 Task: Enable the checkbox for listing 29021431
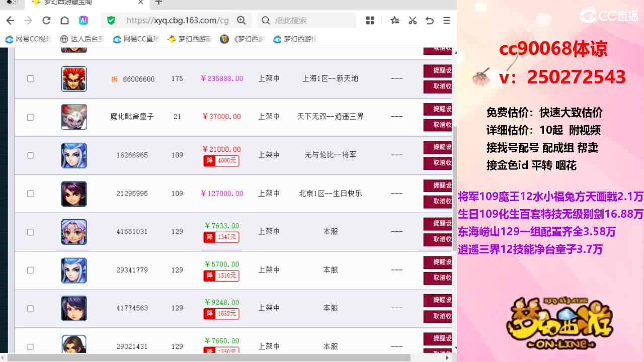click(x=30, y=346)
